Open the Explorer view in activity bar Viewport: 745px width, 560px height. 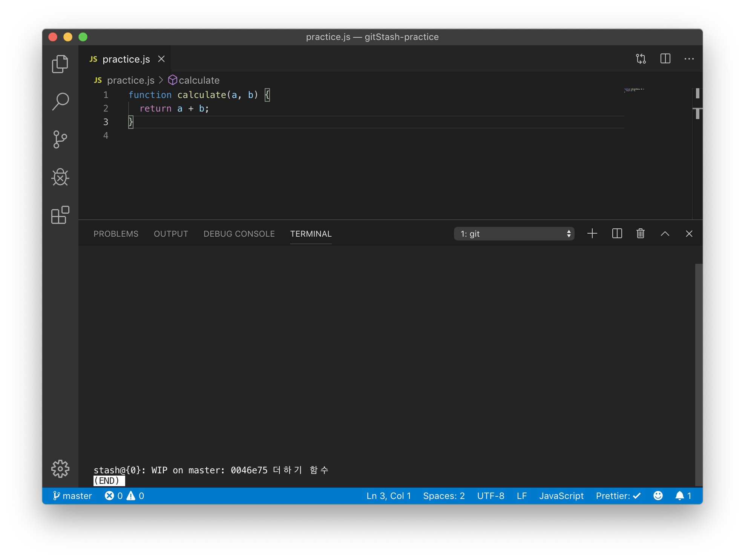click(x=60, y=64)
